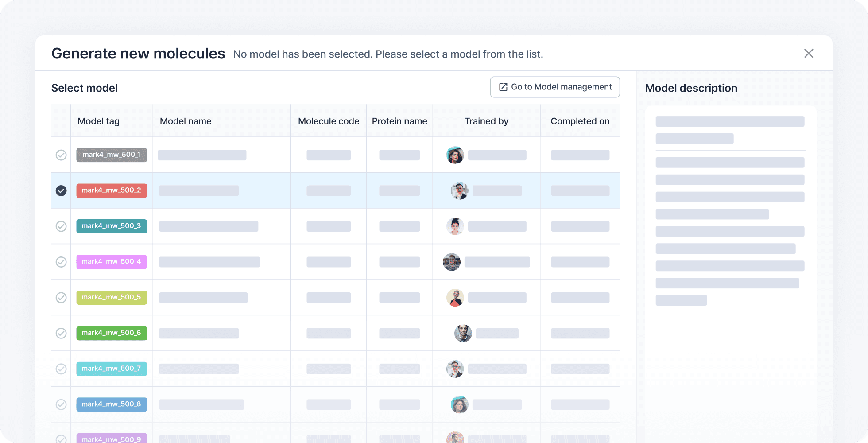
Task: Close the Generate new molecules dialog
Action: click(x=809, y=54)
